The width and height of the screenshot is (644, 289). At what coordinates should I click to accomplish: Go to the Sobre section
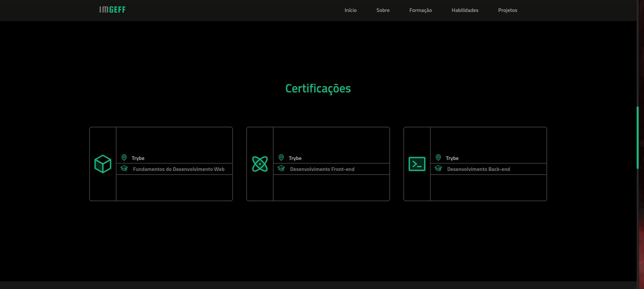coord(383,10)
